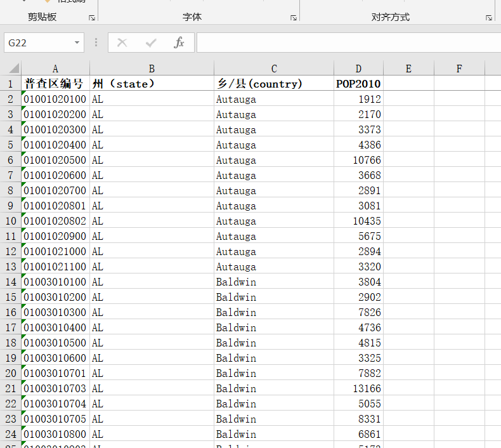Click Autauga in row 2
Image resolution: width=501 pixels, height=448 pixels.
click(274, 99)
